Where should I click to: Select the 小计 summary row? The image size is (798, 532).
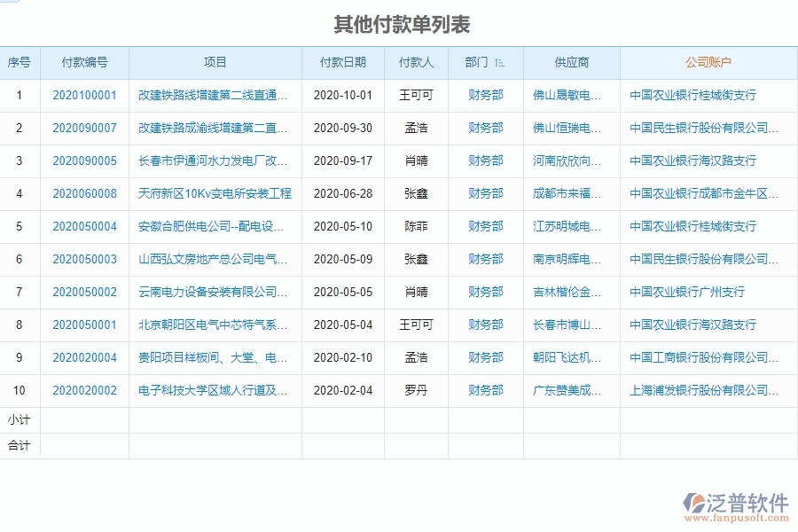(20, 419)
